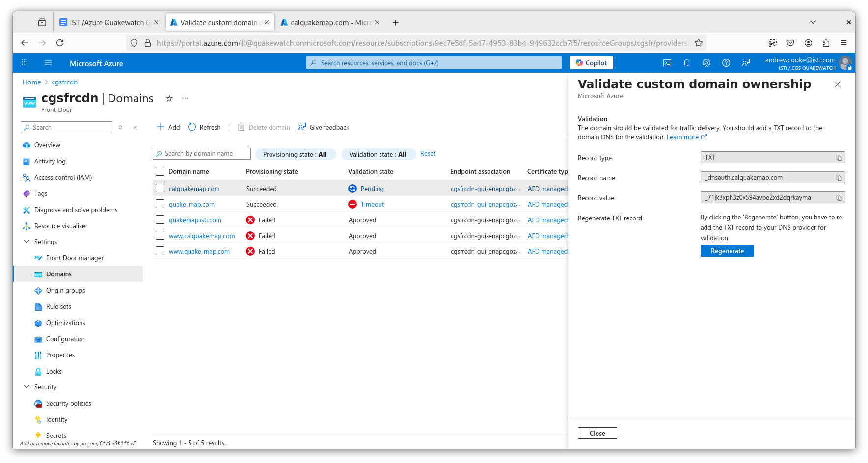Image resolution: width=868 pixels, height=463 pixels.
Task: Click Give feedback in the command bar
Action: (x=324, y=127)
